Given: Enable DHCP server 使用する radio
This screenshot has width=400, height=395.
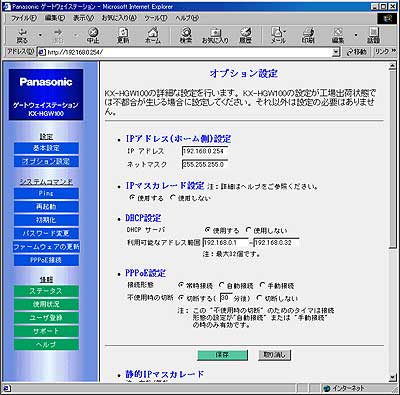Looking at the screenshot, I should pos(207,230).
